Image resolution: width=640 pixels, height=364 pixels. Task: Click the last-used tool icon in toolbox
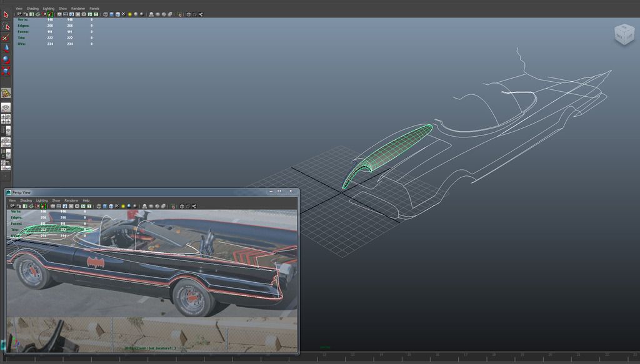tap(6, 93)
